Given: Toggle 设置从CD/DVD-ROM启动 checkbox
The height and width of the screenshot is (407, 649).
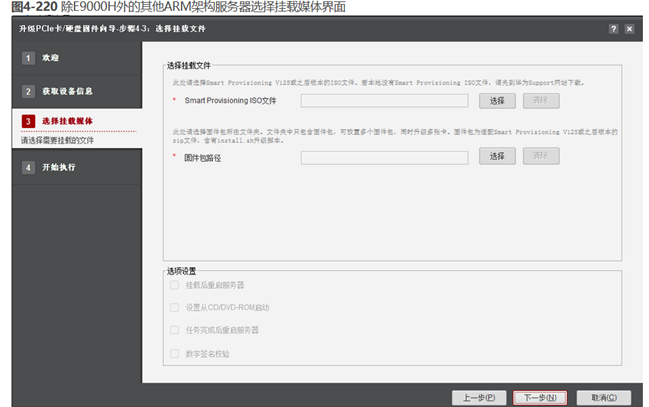Looking at the screenshot, I should pyautogui.click(x=175, y=307).
